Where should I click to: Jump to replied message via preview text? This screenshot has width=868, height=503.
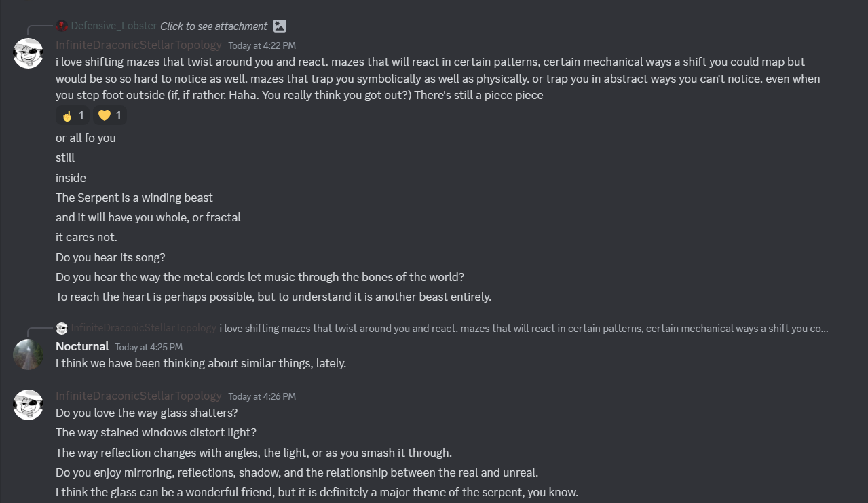click(x=523, y=329)
